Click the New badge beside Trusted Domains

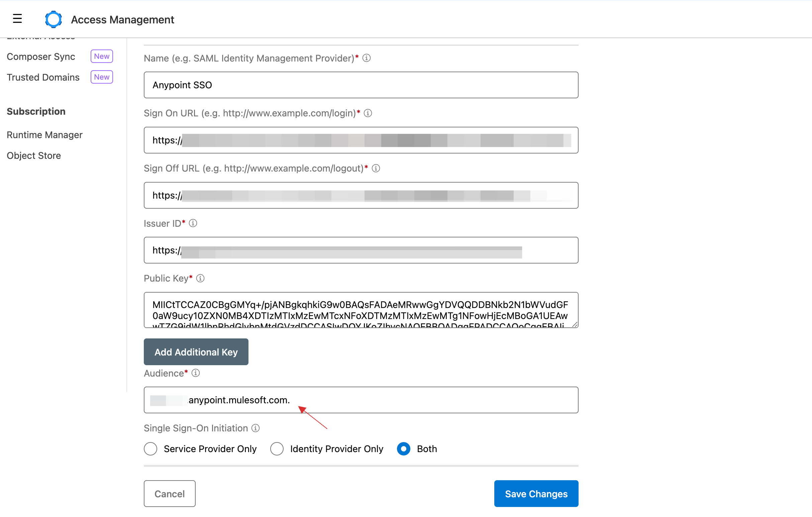coord(102,77)
